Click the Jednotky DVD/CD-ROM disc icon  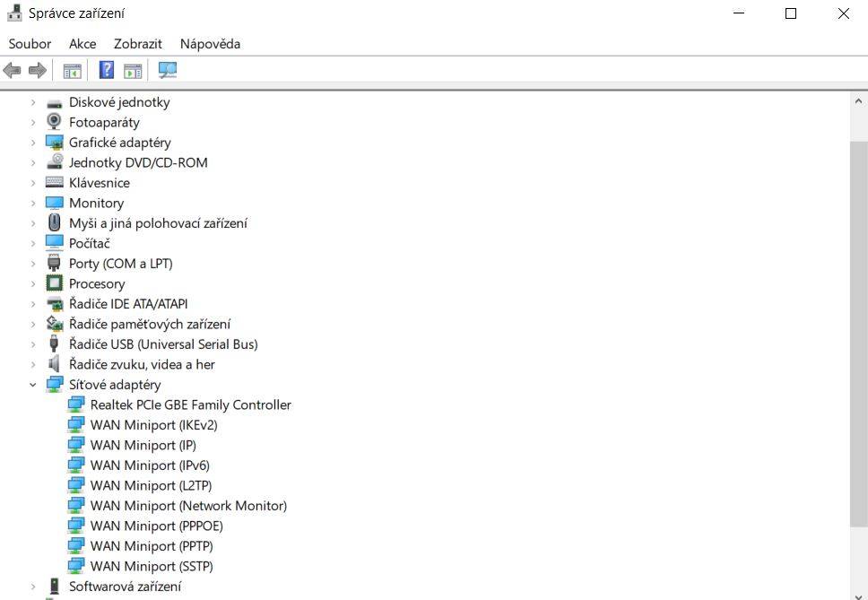coord(54,162)
